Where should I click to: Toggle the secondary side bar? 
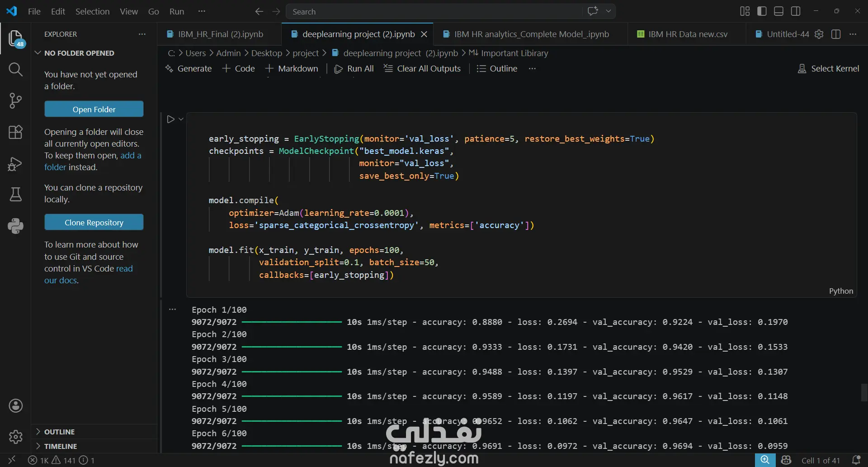pos(796,11)
